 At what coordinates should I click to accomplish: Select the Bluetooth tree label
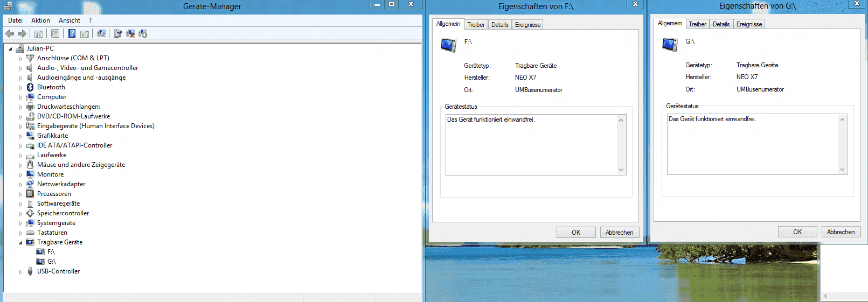click(51, 87)
